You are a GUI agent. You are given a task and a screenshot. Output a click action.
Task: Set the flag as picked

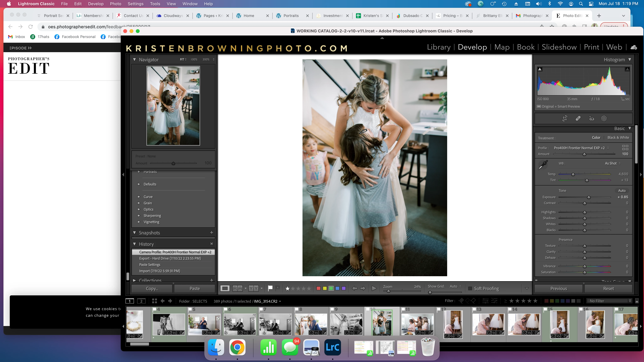(270, 288)
